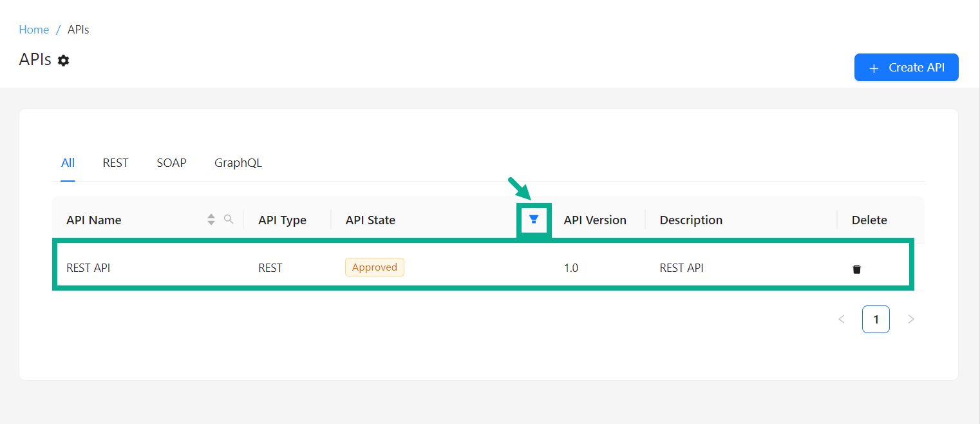Toggle the Approved state badge
980x424 pixels.
(x=374, y=266)
